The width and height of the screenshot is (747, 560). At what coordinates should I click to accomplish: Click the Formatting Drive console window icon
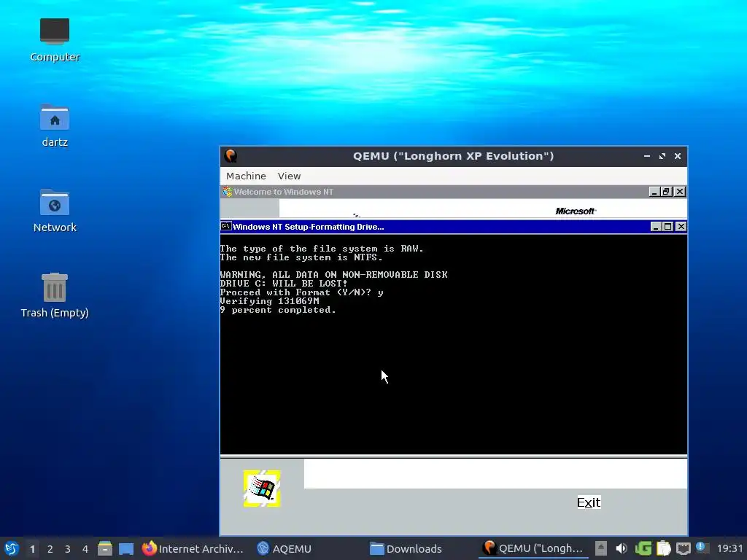(226, 226)
